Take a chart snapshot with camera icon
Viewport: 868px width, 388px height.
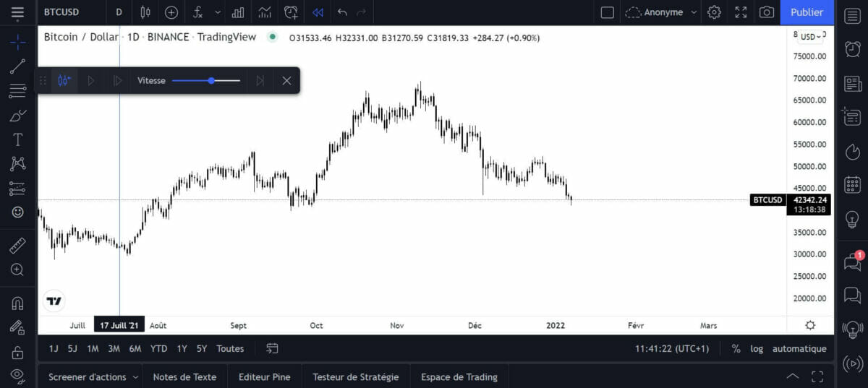[766, 12]
